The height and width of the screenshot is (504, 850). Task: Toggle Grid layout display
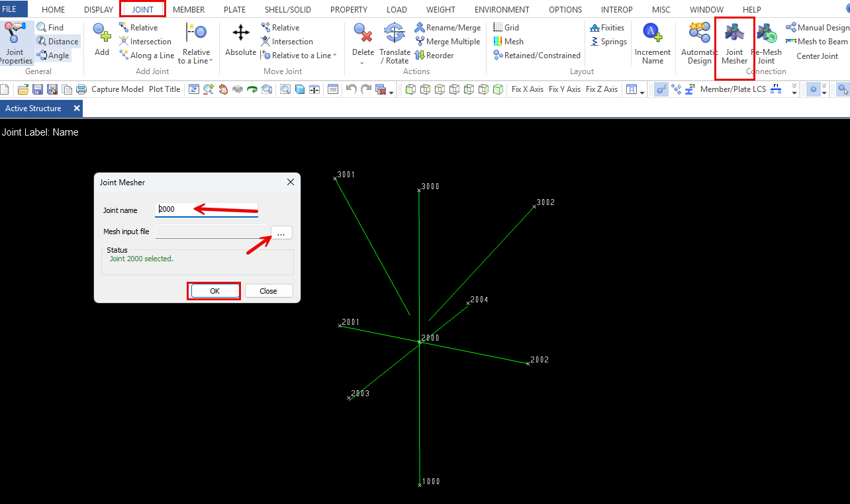(x=506, y=28)
